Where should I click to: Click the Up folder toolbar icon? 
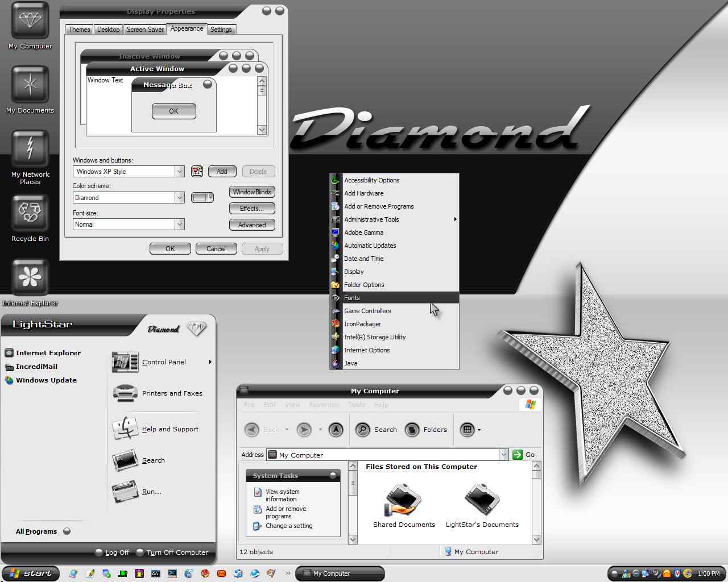pyautogui.click(x=336, y=430)
